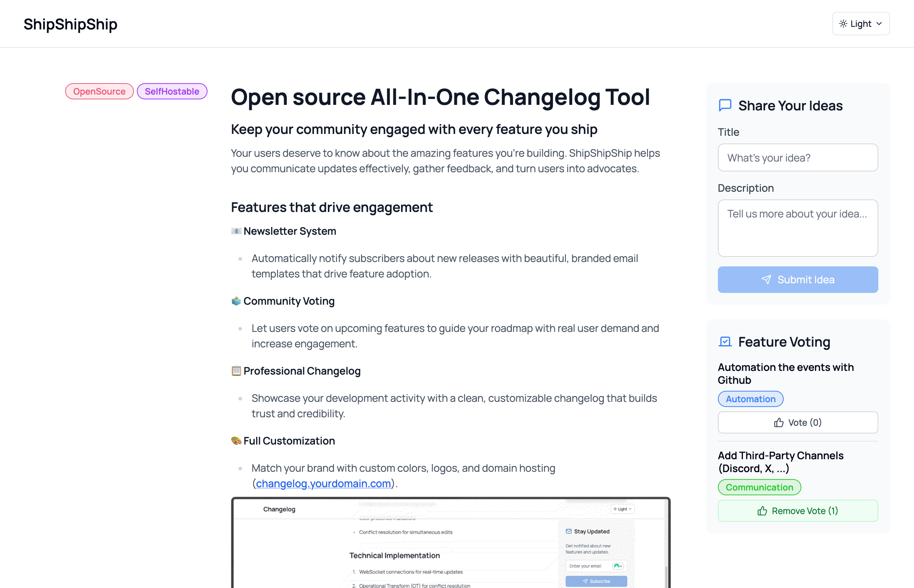914x588 pixels.
Task: Click the newsletter envelope emoji icon
Action: coord(236,231)
